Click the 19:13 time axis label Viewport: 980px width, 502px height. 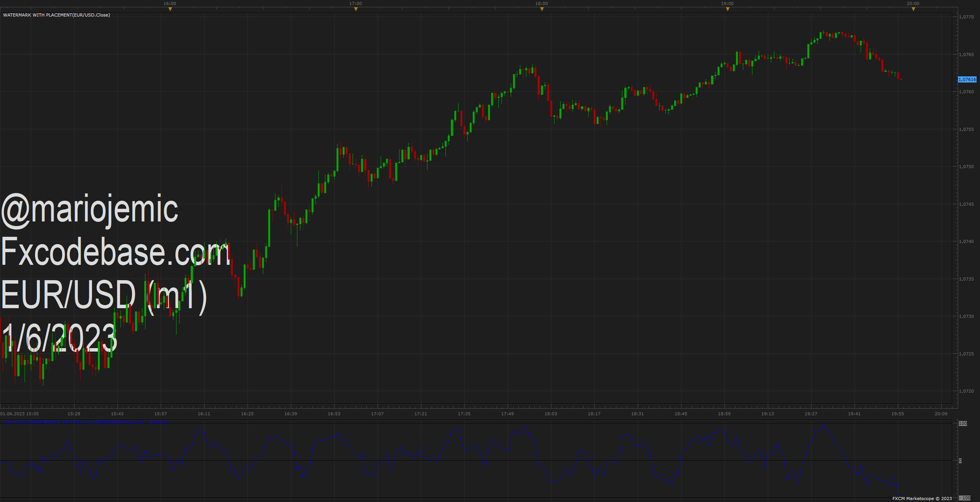[767, 414]
